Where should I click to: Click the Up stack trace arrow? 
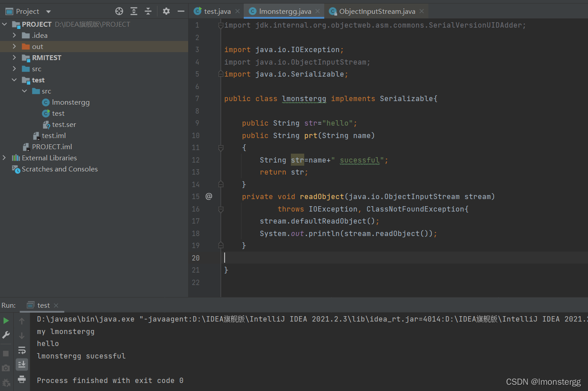pos(22,321)
